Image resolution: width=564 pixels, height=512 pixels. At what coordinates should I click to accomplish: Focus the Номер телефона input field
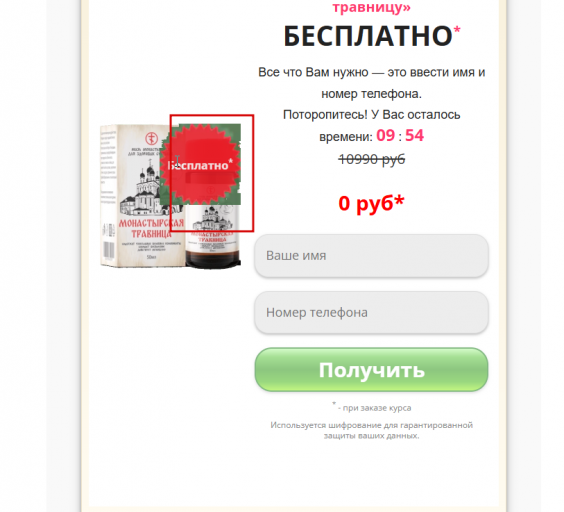371,313
